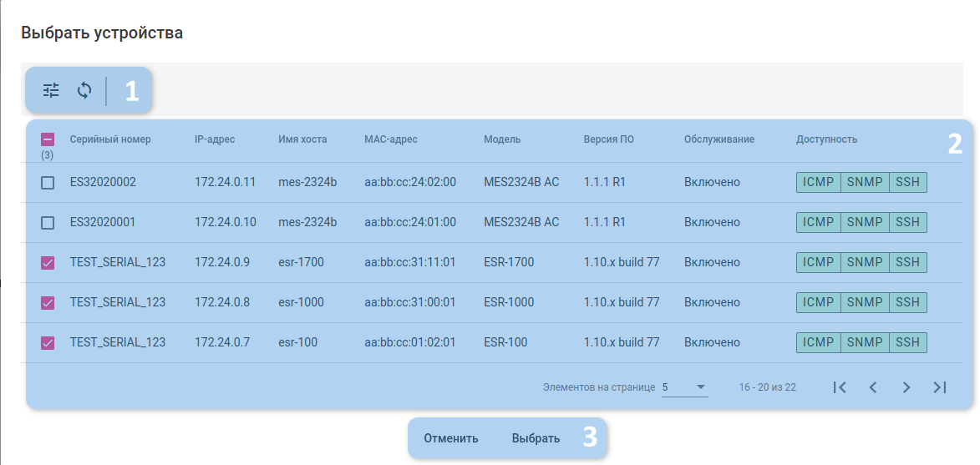Image resolution: width=980 pixels, height=465 pixels.
Task: Click ICMP badge in ESR-100 row
Action: coord(818,342)
